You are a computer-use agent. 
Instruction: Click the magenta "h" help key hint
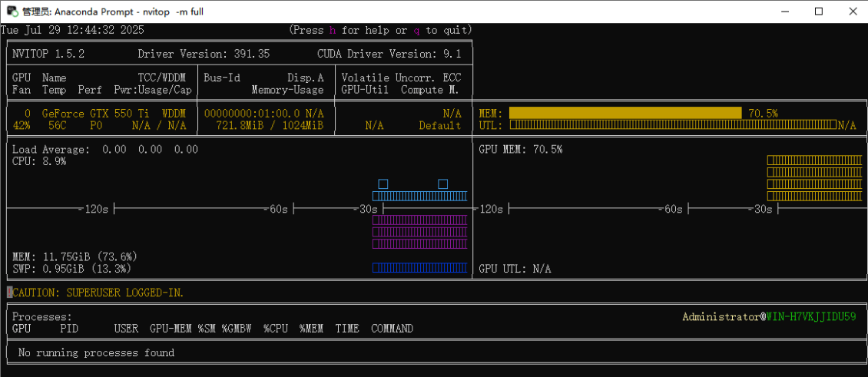[333, 30]
